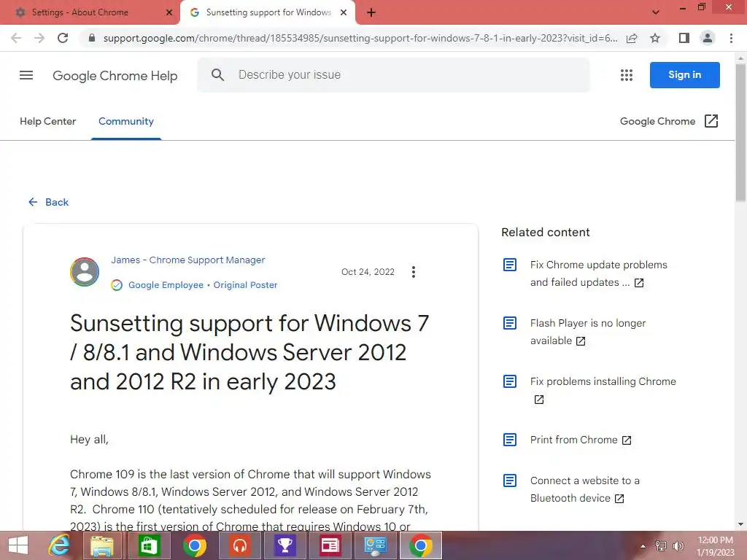Open a new browser tab
Image resolution: width=747 pixels, height=560 pixels.
(x=371, y=12)
